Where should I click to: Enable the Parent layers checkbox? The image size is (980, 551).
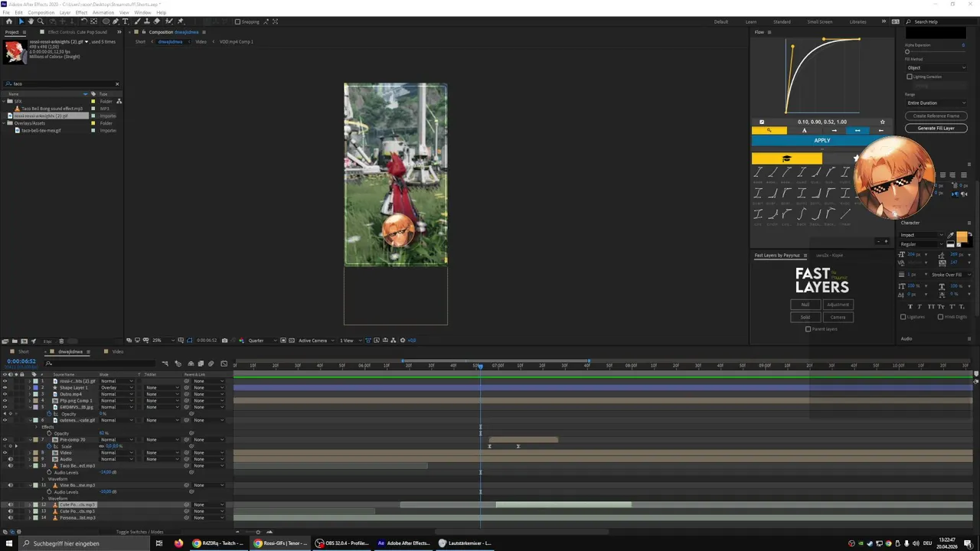(808, 329)
